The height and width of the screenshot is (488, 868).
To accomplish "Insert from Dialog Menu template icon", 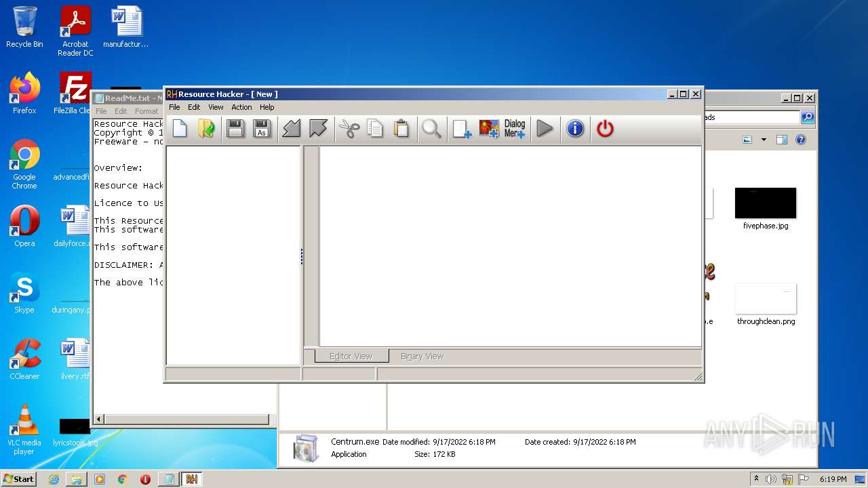I will point(515,128).
